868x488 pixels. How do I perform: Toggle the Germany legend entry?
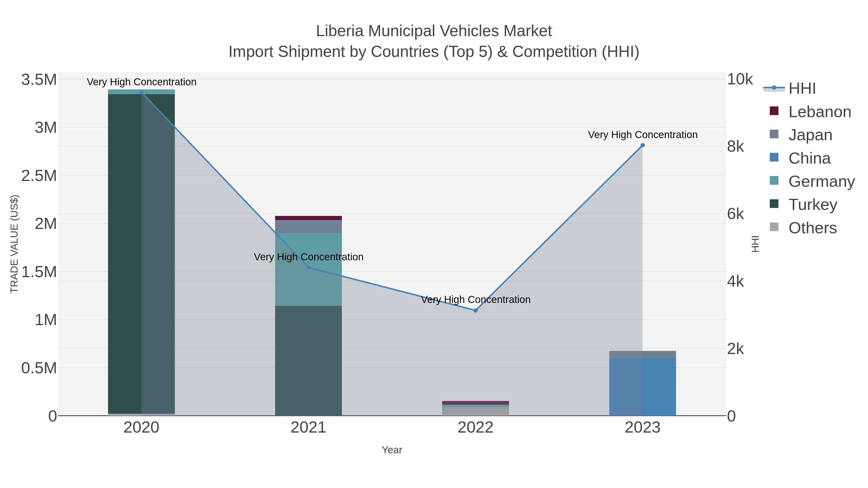point(812,181)
